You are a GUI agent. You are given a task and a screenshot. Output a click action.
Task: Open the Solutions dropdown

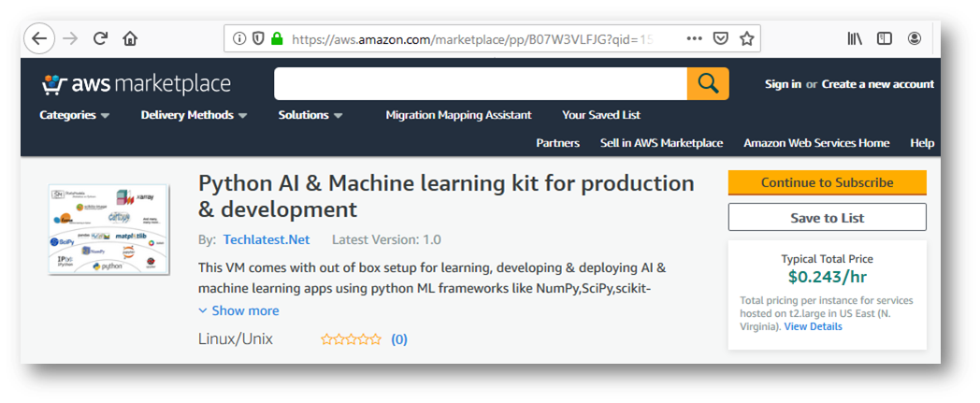(x=310, y=115)
